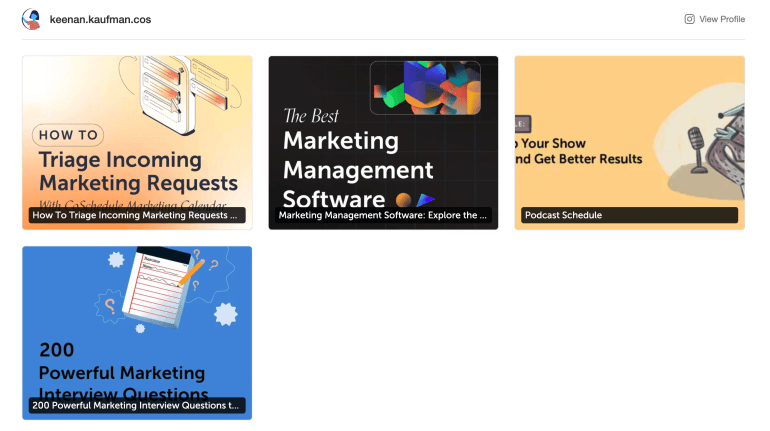Click the colorful 3D shapes graphic

[425, 87]
